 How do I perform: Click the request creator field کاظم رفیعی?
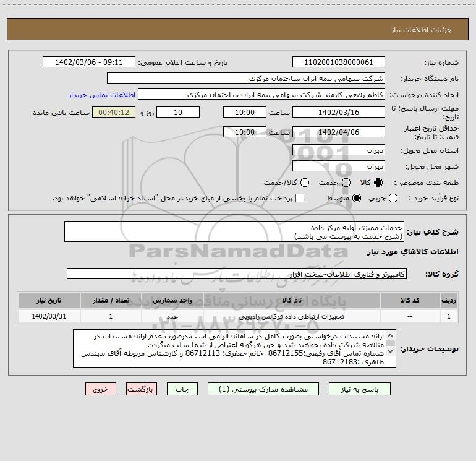[x=261, y=94]
